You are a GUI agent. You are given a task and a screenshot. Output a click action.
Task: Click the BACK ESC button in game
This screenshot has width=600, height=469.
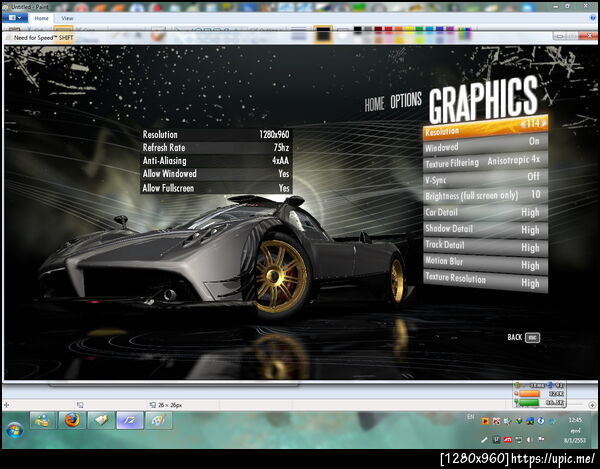(524, 337)
